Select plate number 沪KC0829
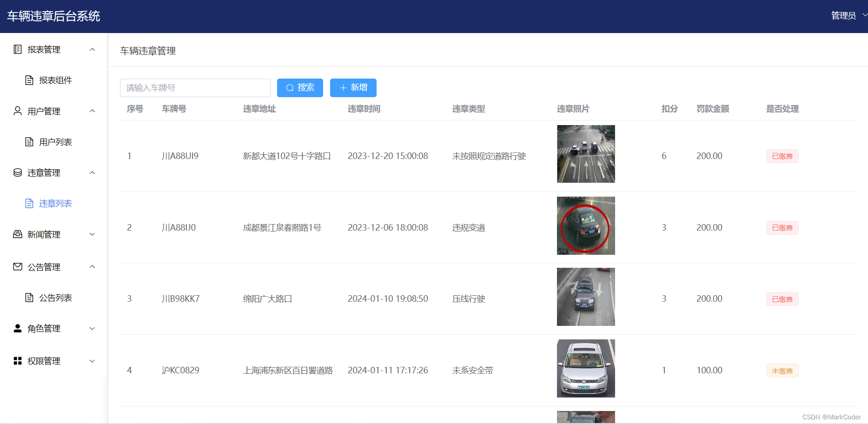This screenshot has height=424, width=868. [180, 371]
